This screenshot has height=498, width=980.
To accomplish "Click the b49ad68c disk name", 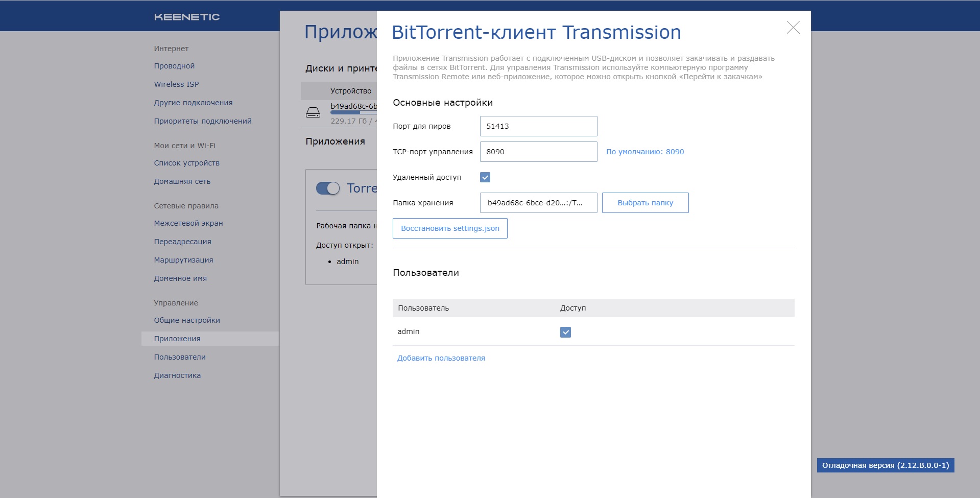I will [x=353, y=106].
